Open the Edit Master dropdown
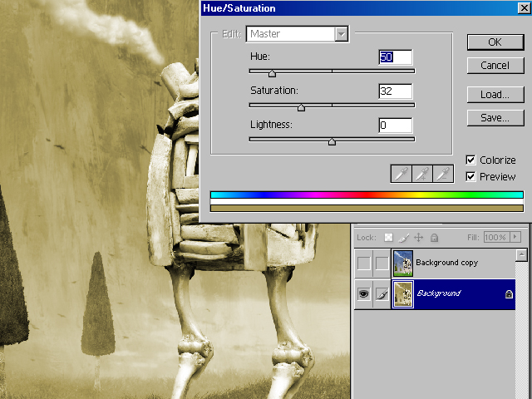 (341, 34)
